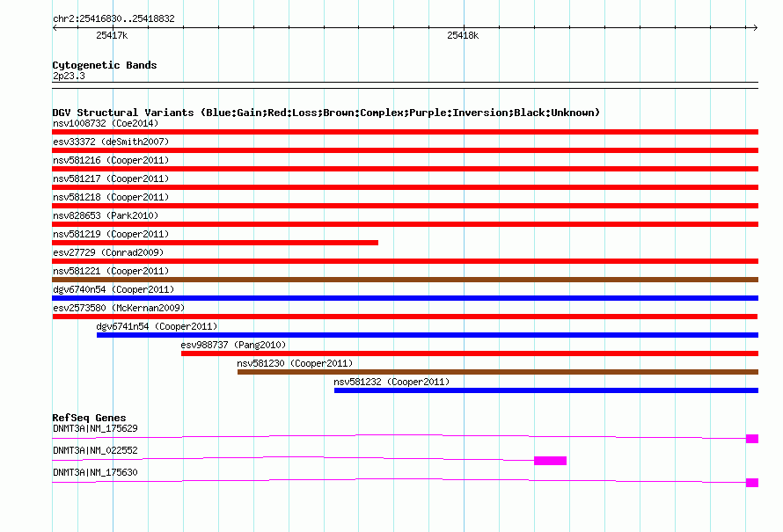Open variant esv2573580 (McKernan2009) label
The image size is (783, 532).
pos(119,308)
